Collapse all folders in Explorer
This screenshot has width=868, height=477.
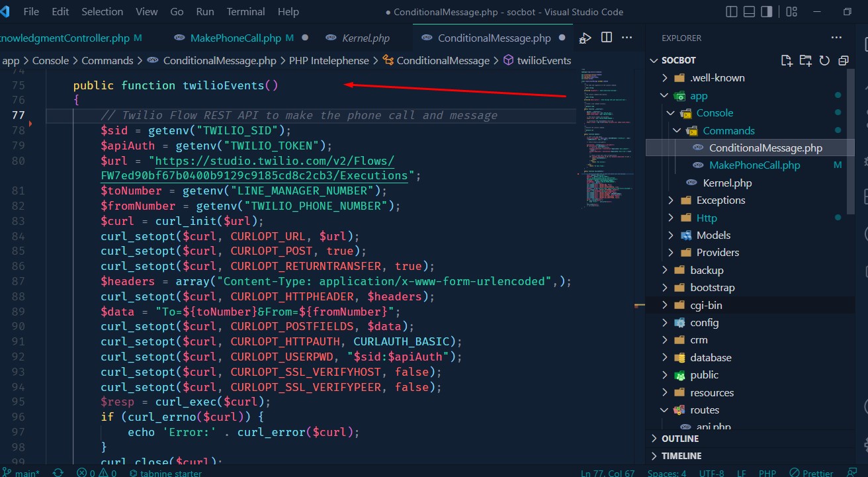click(843, 60)
